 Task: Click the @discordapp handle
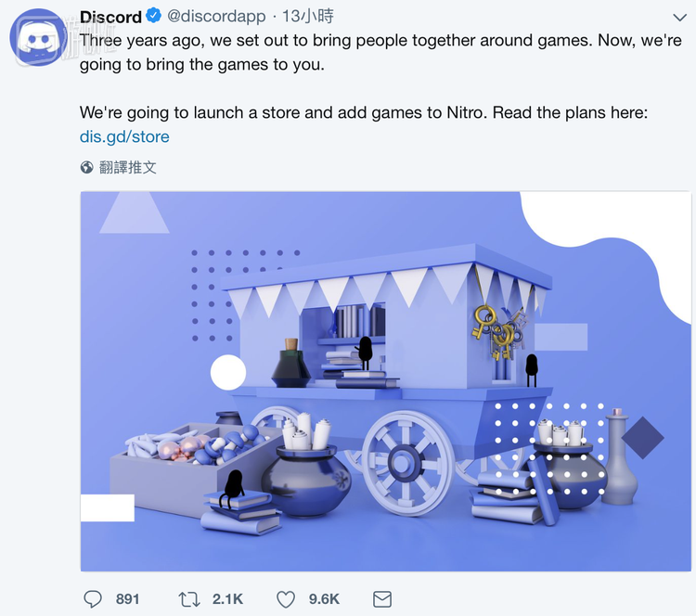click(x=216, y=17)
